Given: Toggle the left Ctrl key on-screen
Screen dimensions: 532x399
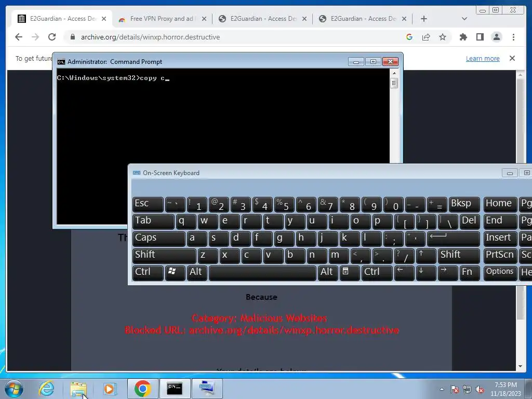Looking at the screenshot, I should pyautogui.click(x=148, y=273).
